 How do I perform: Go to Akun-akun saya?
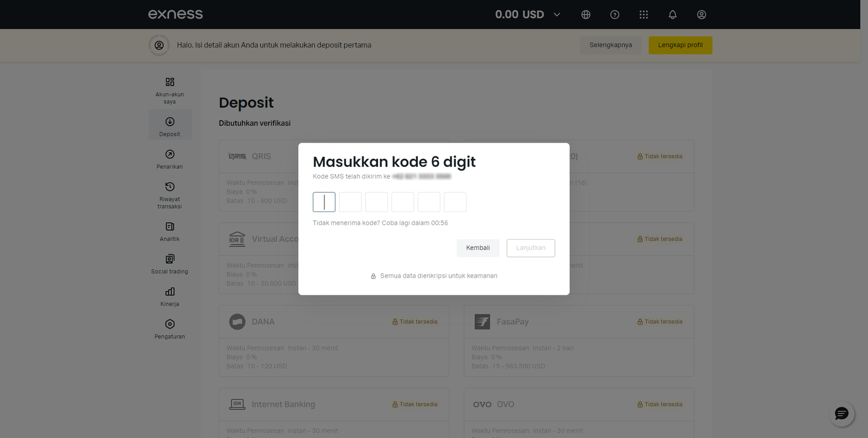pos(170,90)
